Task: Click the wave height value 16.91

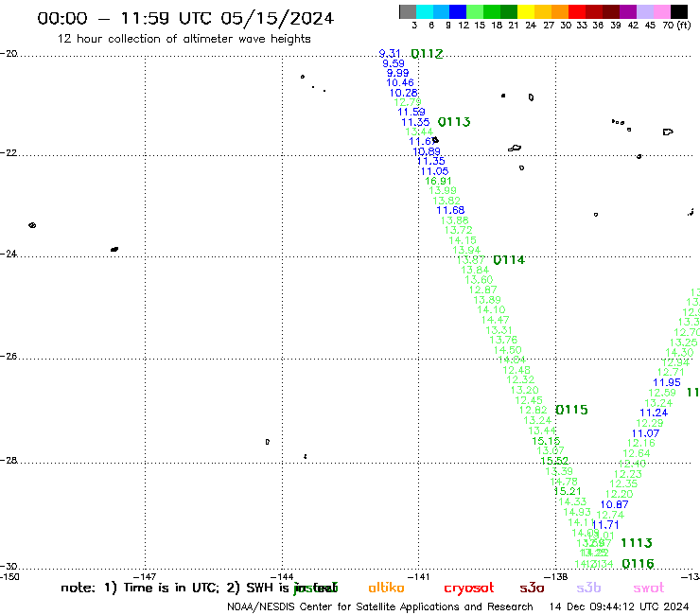Action: [438, 181]
